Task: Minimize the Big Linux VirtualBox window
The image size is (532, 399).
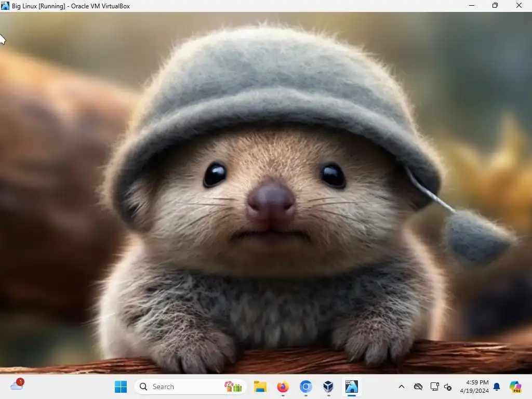Action: pos(471,6)
